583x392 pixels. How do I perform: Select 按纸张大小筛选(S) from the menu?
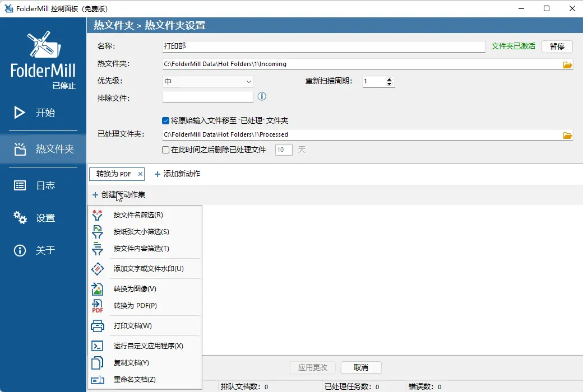(x=145, y=232)
